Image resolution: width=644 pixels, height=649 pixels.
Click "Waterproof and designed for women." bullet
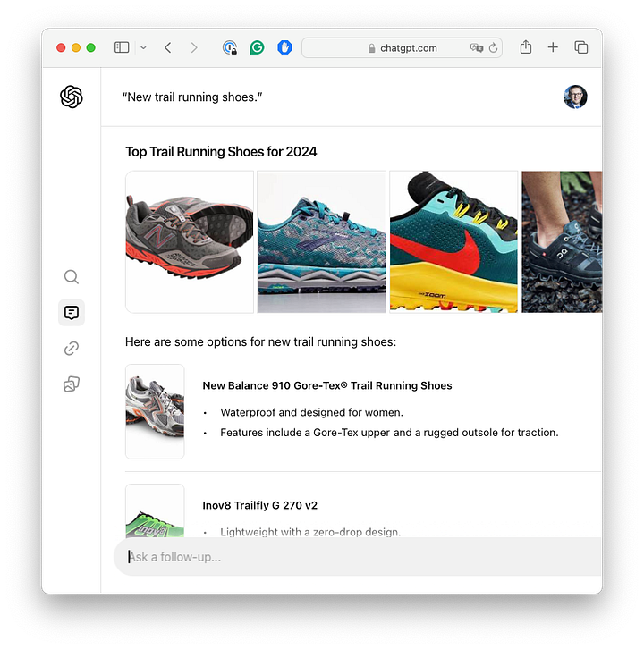[311, 412]
